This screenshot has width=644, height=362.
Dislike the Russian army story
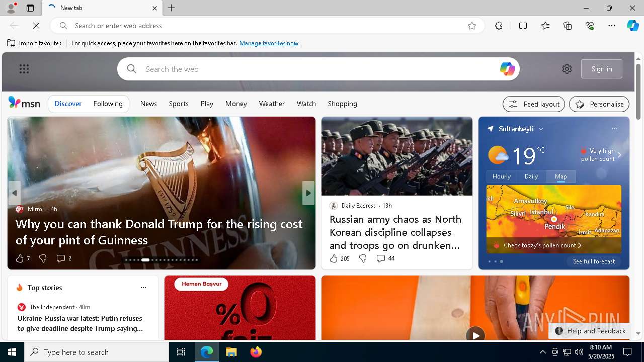[x=363, y=258]
